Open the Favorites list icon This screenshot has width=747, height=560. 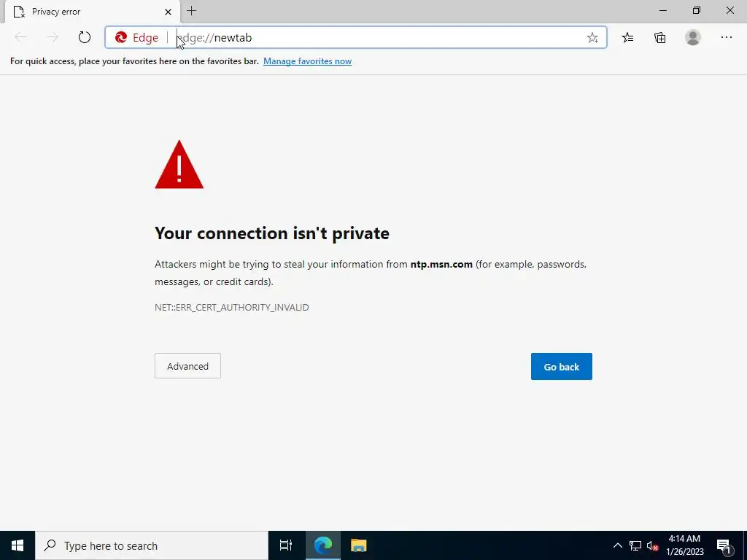pos(628,37)
